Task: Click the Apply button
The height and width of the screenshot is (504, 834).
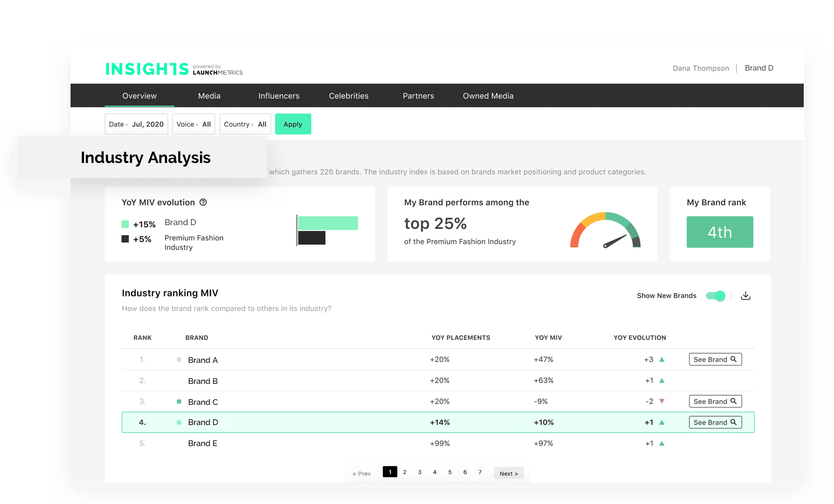Action: point(293,124)
